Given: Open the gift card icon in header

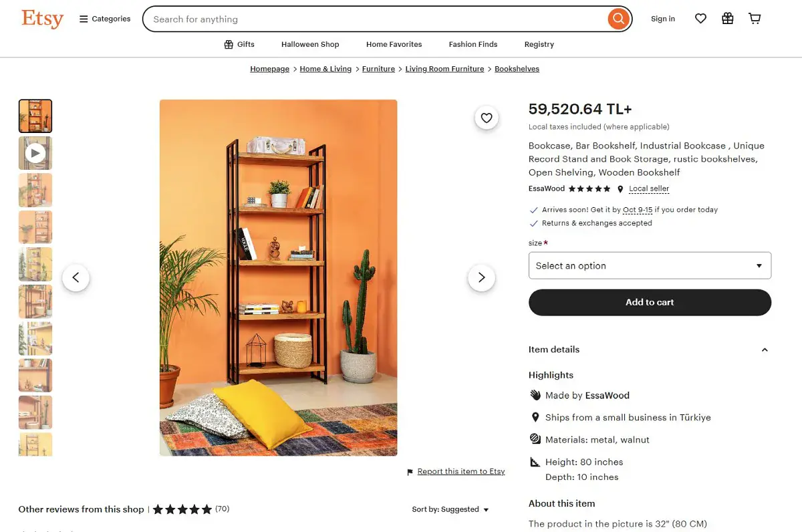Looking at the screenshot, I should coord(728,19).
